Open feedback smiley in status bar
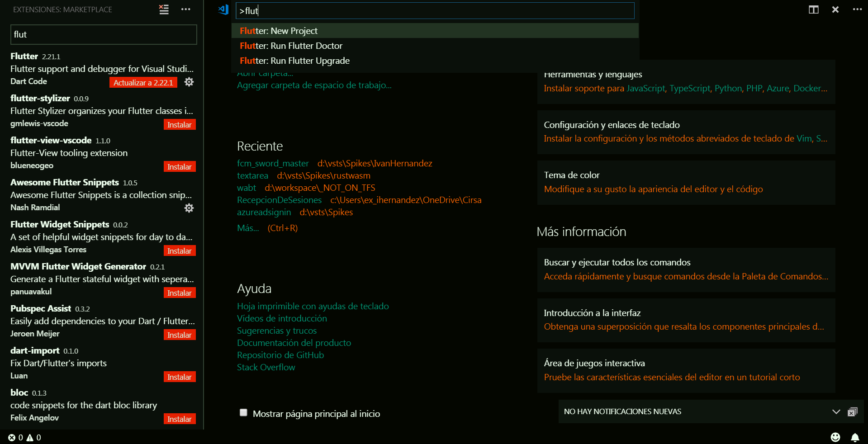 pyautogui.click(x=835, y=437)
